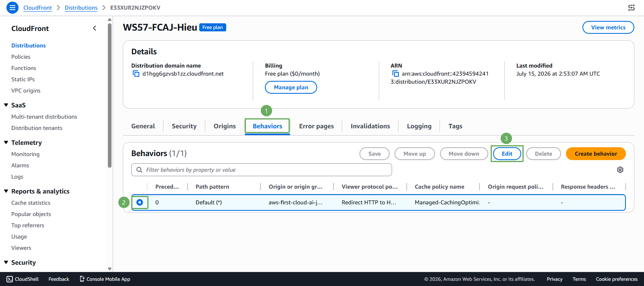This screenshot has height=286, width=644.
Task: Switch to the General tab
Action: tap(143, 126)
